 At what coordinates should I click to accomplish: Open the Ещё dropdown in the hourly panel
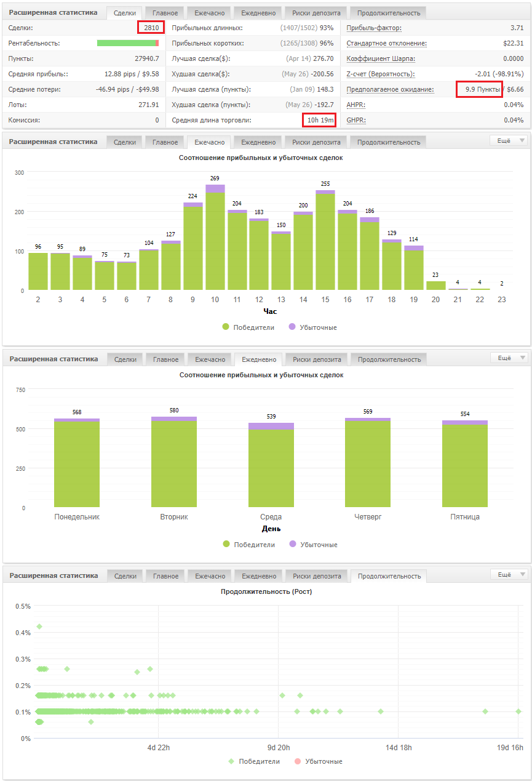[508, 141]
